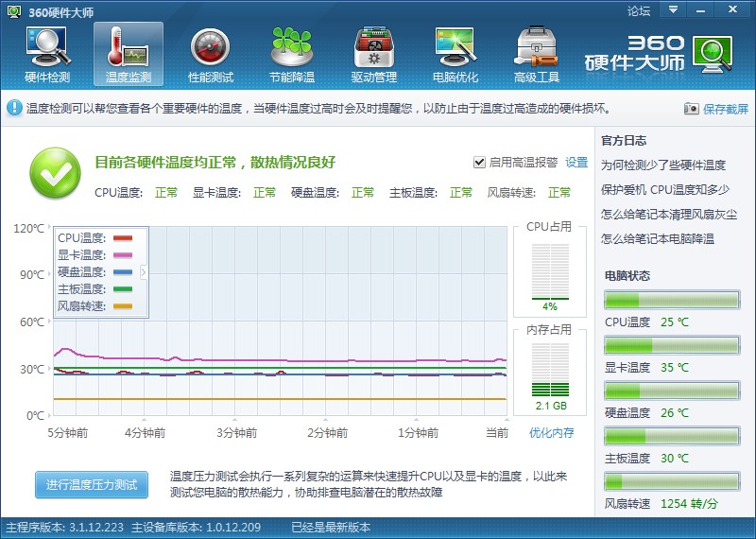Screen dimensions: 756x539
Task: Open article 为何检测少了些硬件温度
Action: pos(663,165)
